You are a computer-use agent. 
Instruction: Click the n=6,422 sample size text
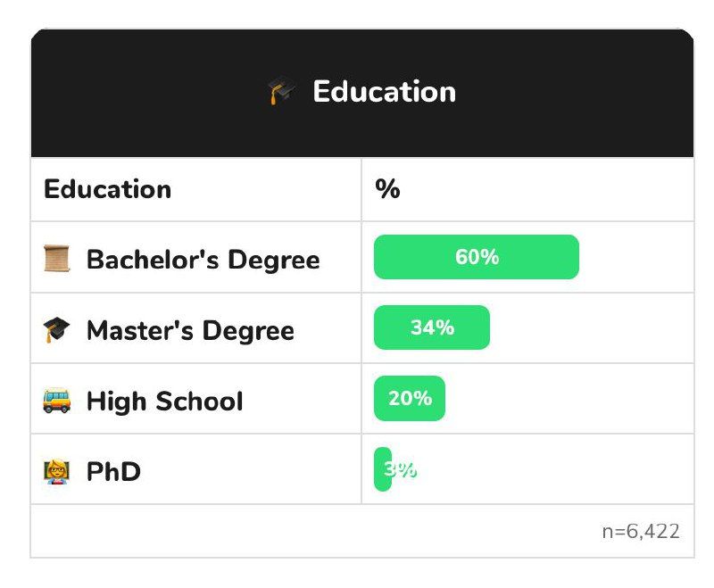pos(640,532)
